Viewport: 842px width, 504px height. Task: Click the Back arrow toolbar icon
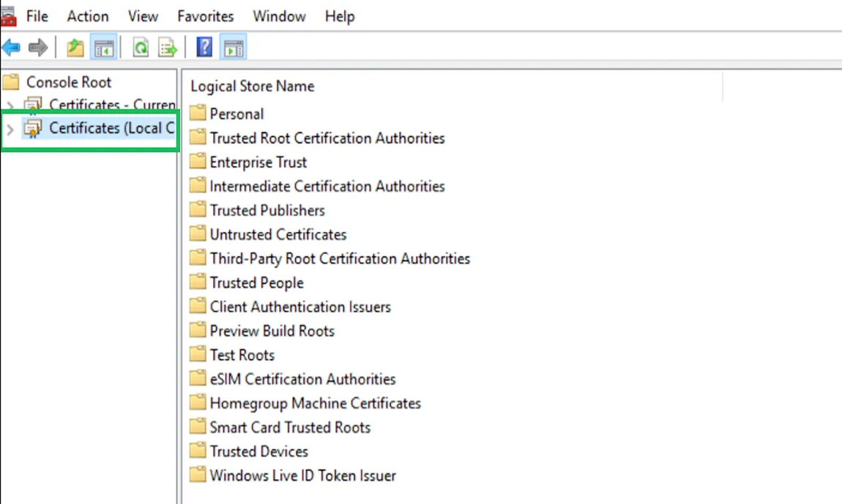click(11, 48)
